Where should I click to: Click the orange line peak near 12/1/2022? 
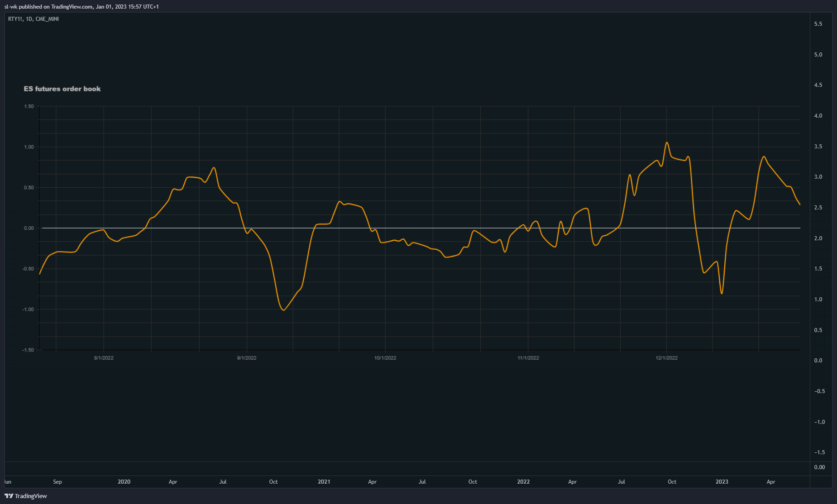(x=667, y=143)
